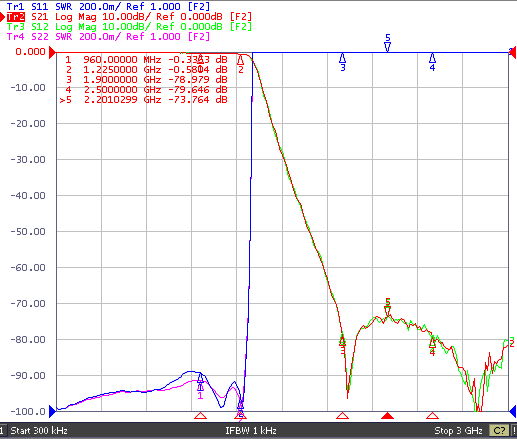This screenshot has height=439, width=517.
Task: Click the C? correction status indicator
Action: pos(499,431)
